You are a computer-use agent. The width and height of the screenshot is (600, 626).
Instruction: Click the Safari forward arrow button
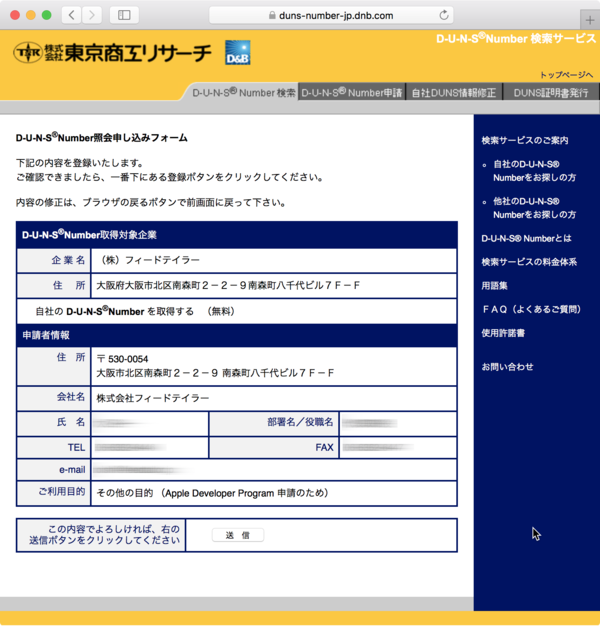pyautogui.click(x=92, y=15)
